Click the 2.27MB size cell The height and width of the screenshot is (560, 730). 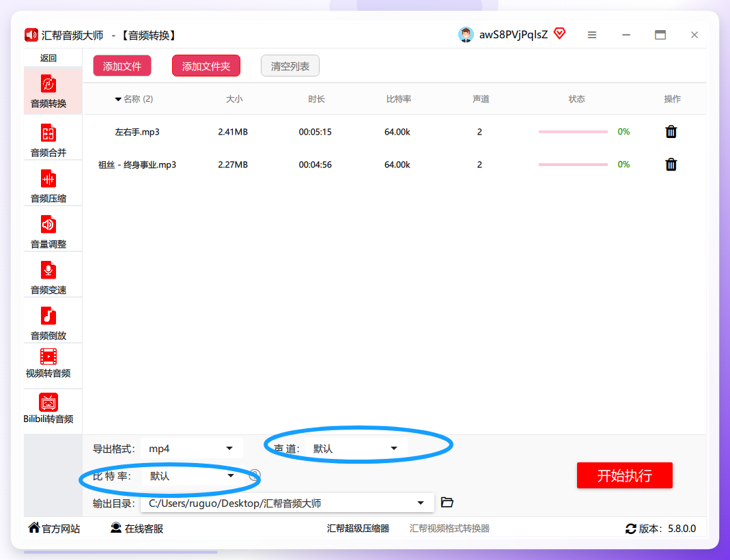233,165
